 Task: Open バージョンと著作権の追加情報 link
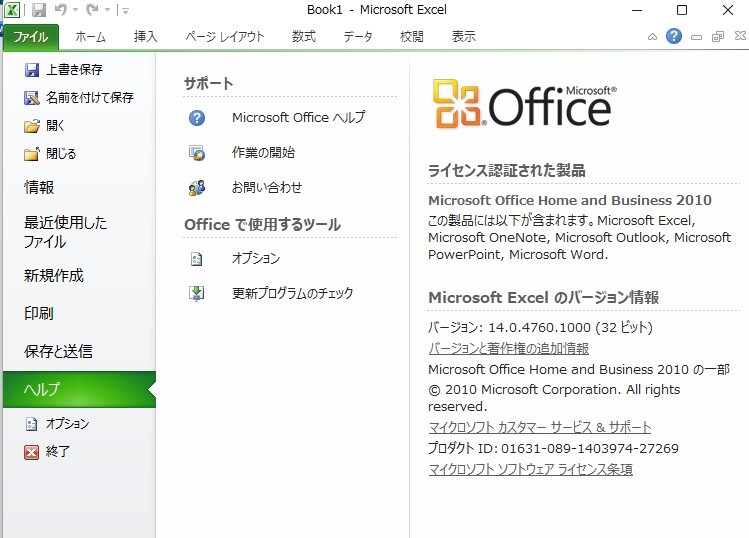point(508,348)
